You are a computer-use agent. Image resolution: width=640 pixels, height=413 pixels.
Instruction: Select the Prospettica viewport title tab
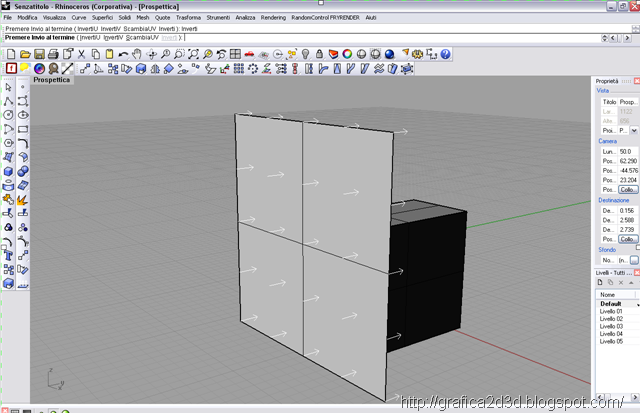coord(53,80)
